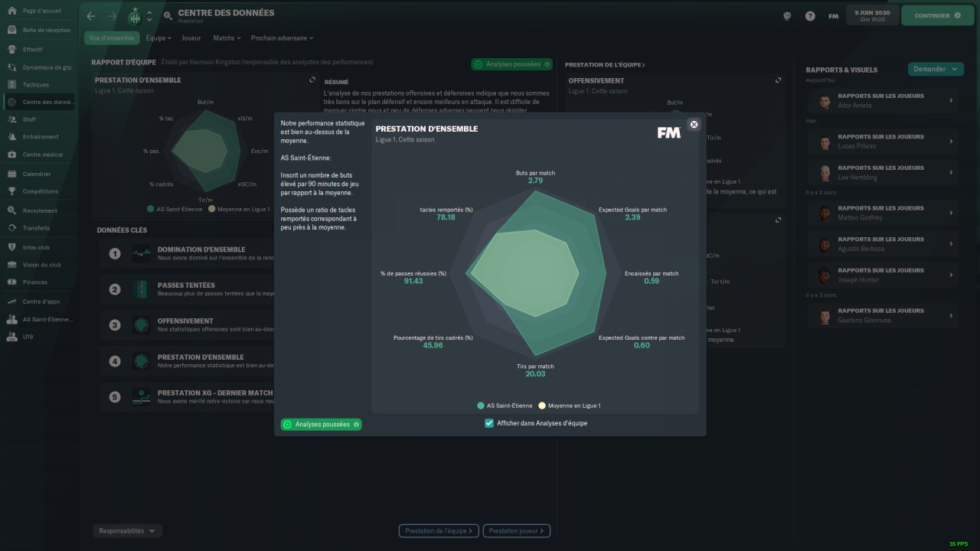The image size is (980, 551).
Task: Open Page d'accueil home icon in sidebar
Action: pos(12,11)
